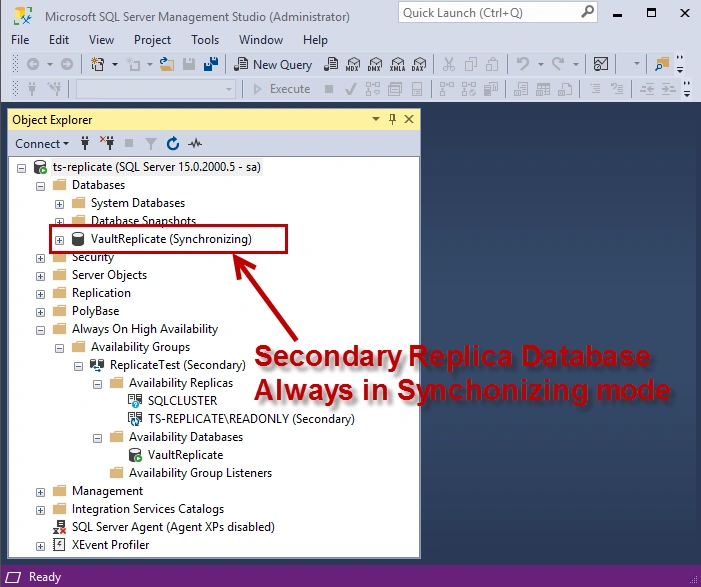This screenshot has height=587, width=701.
Task: Expand the XEvent Profiler node
Action: point(40,546)
